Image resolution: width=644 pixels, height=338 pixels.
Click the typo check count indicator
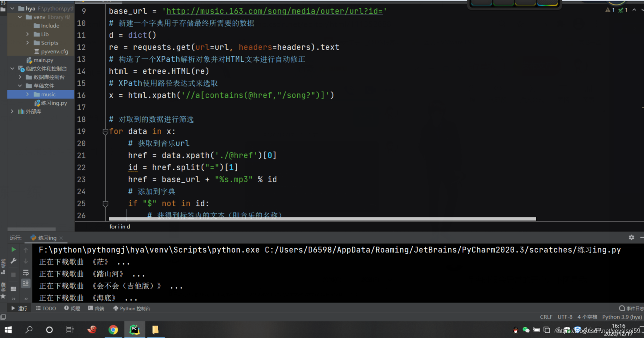pyautogui.click(x=623, y=10)
